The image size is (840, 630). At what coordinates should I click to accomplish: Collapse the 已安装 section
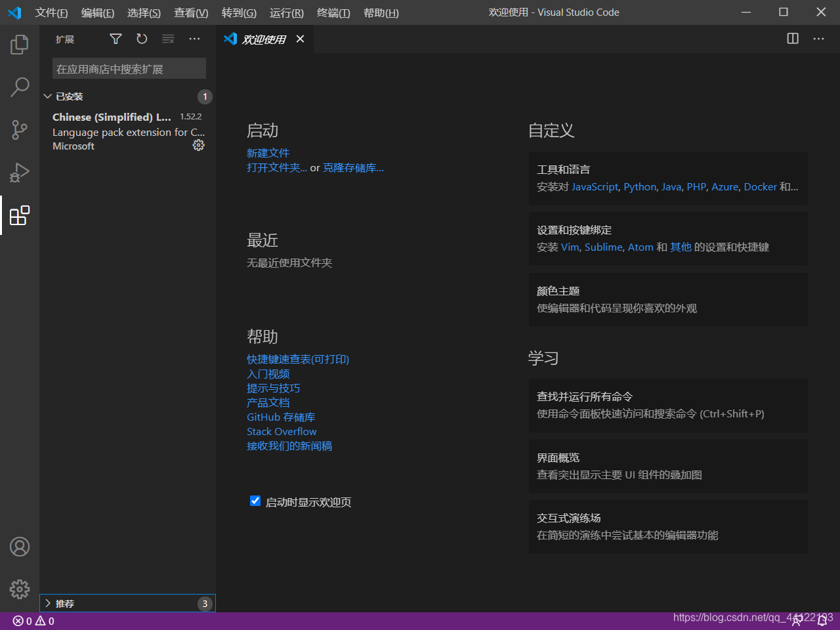pos(127,96)
